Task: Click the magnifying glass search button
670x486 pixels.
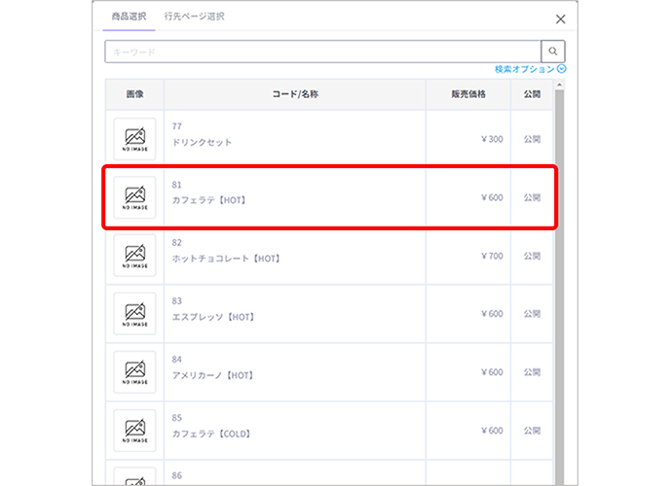Action: [553, 52]
